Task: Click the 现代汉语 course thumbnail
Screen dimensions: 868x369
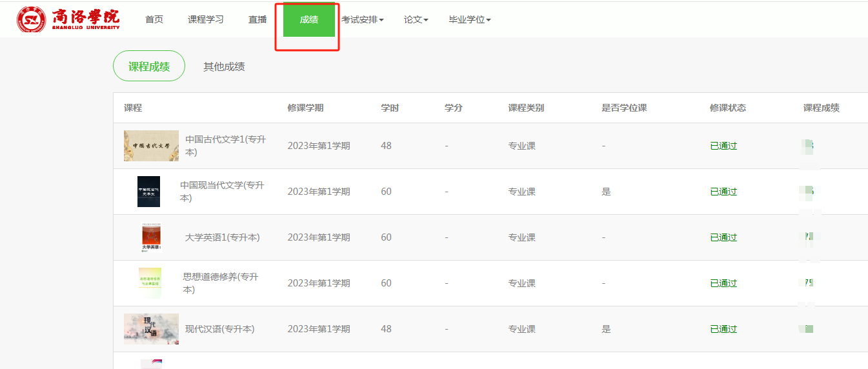Action: click(151, 329)
